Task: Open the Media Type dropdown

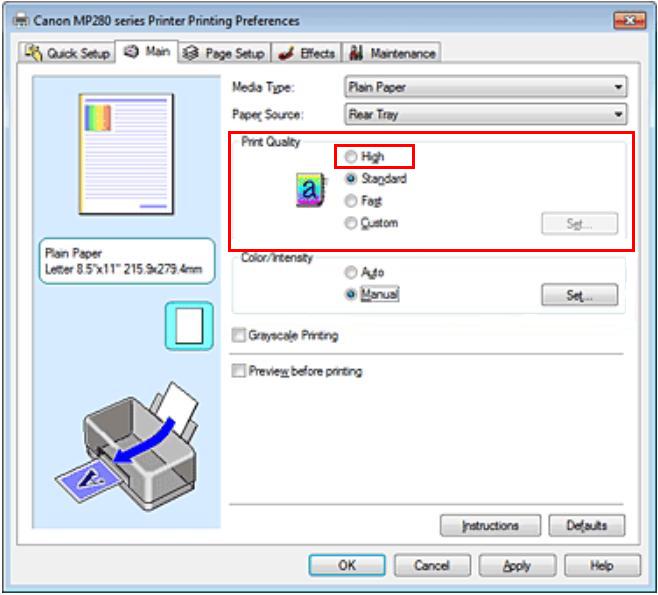Action: [486, 87]
